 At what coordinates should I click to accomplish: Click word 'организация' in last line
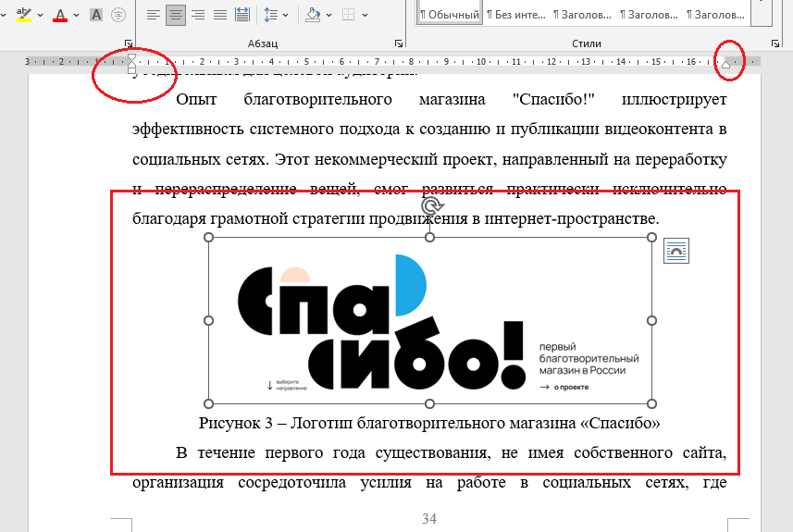coord(178,482)
